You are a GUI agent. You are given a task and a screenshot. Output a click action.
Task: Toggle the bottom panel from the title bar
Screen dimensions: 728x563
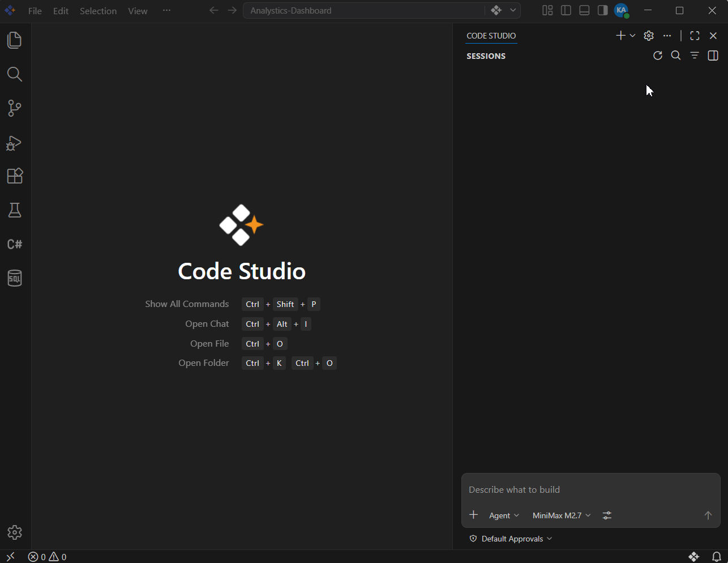584,10
